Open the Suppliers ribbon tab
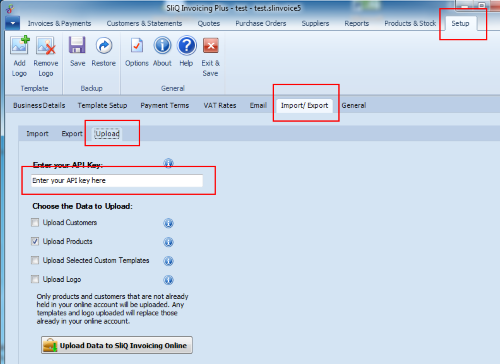Viewport: 500px width, 364px height. pos(315,23)
